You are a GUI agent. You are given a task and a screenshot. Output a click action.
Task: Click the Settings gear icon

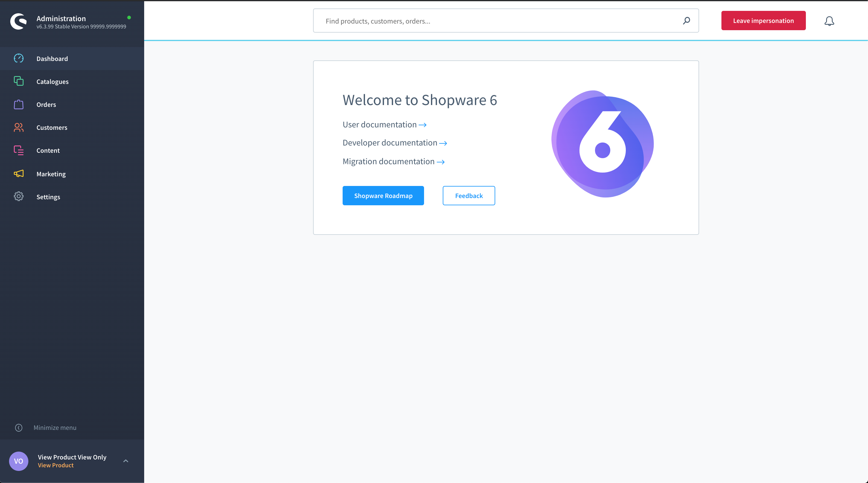tap(18, 197)
